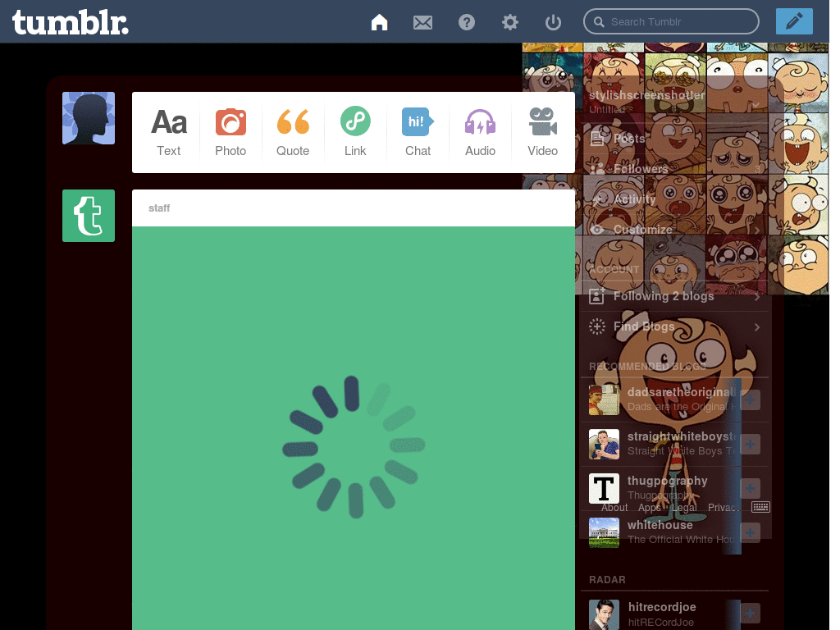Click the log out power icon
This screenshot has width=840, height=630.
pyautogui.click(x=553, y=22)
